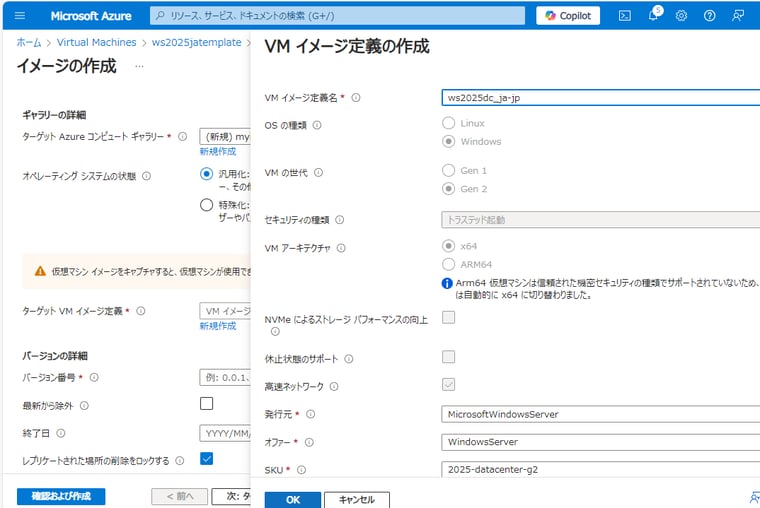Edit the VM イメージ定義名 field
This screenshot has width=760, height=508.
[601, 97]
